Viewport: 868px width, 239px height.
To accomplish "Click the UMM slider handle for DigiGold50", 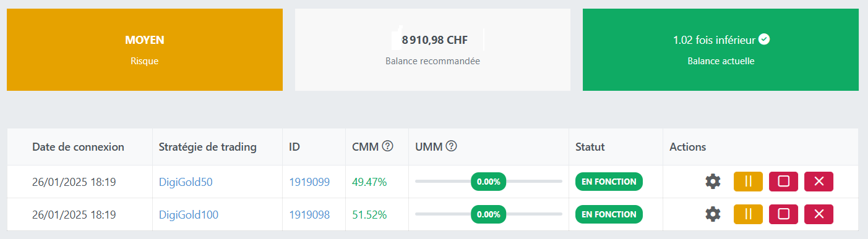I will (x=488, y=182).
